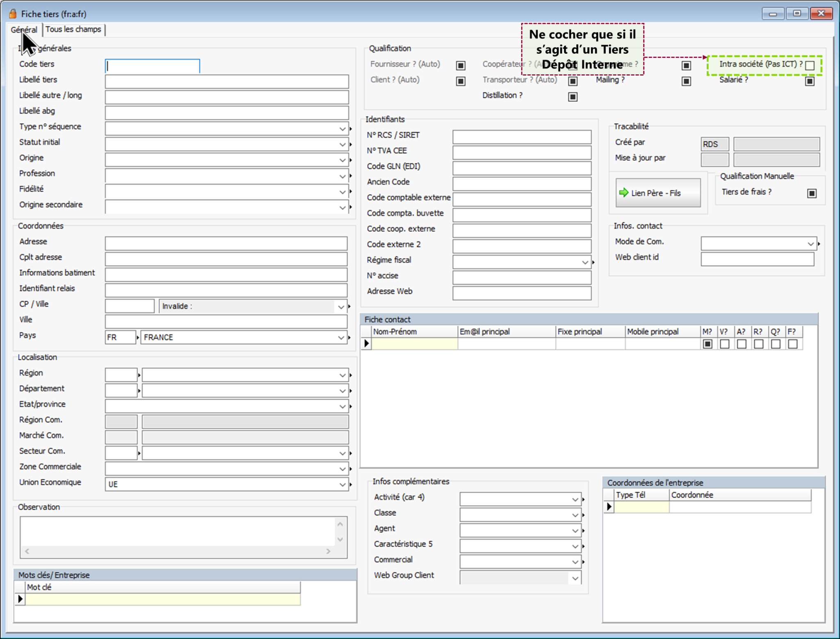This screenshot has width=840, height=639.
Task: Switch to the Tous les champs tab
Action: tap(73, 30)
